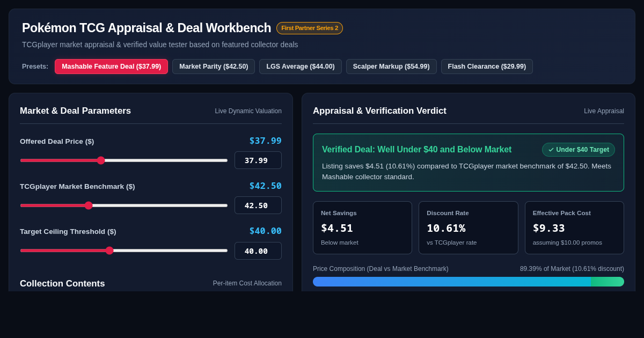
Task: Click the 'Offered Deal Price ($)' label
Action: coord(57,142)
